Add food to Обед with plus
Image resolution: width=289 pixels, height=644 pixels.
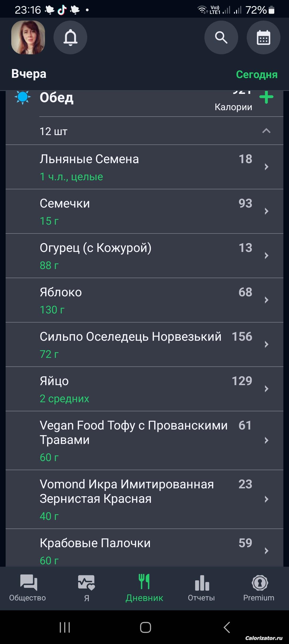pyautogui.click(x=266, y=97)
